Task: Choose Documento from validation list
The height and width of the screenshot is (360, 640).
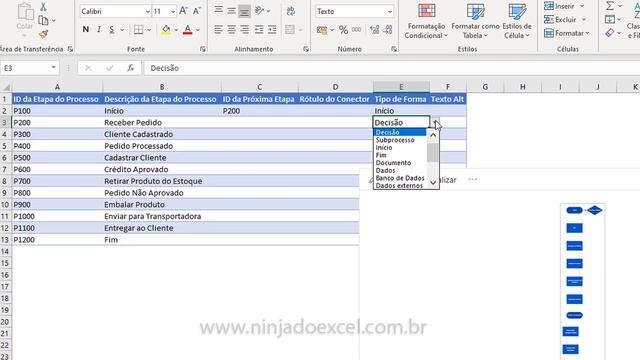Action: 393,163
